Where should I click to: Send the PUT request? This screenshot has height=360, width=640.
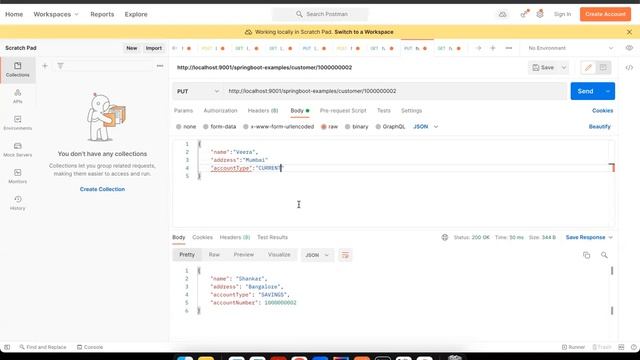(x=585, y=91)
